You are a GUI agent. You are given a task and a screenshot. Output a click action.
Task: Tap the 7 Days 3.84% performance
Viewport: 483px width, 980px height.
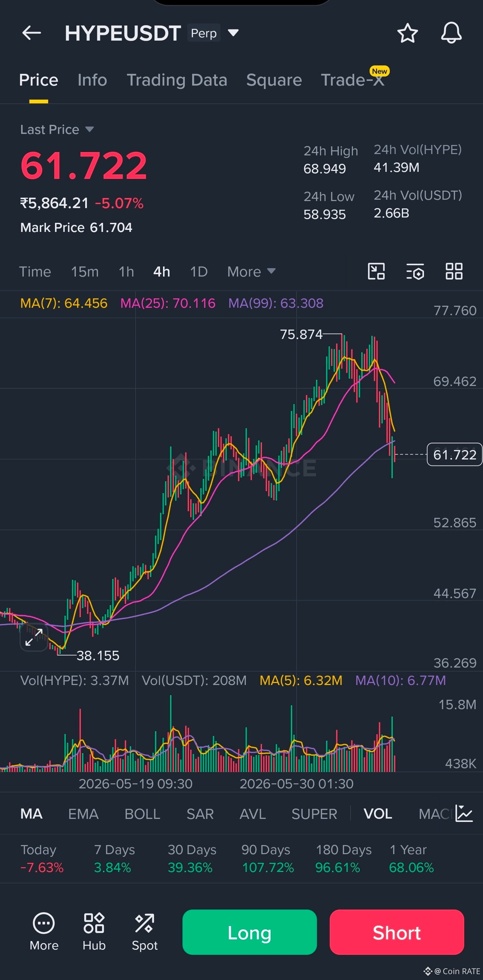point(114,859)
